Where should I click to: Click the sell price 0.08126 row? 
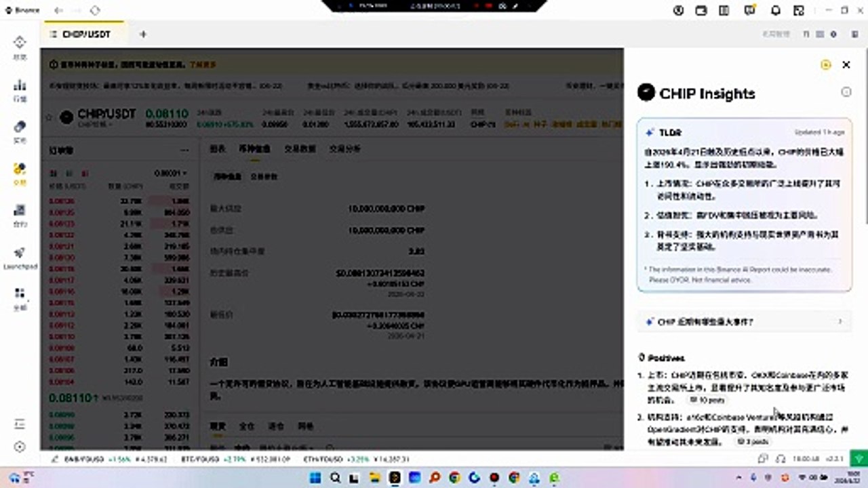click(x=119, y=201)
